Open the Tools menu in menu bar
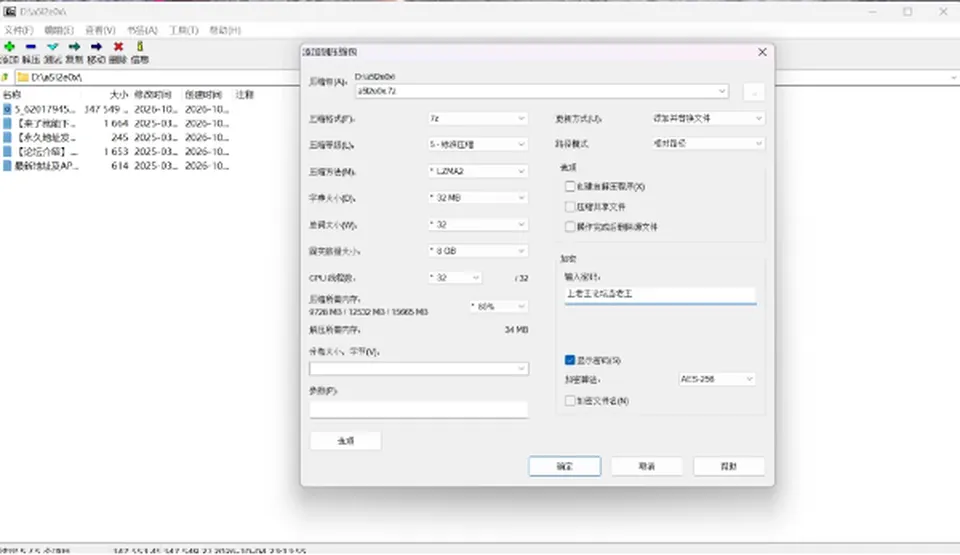 [x=184, y=30]
